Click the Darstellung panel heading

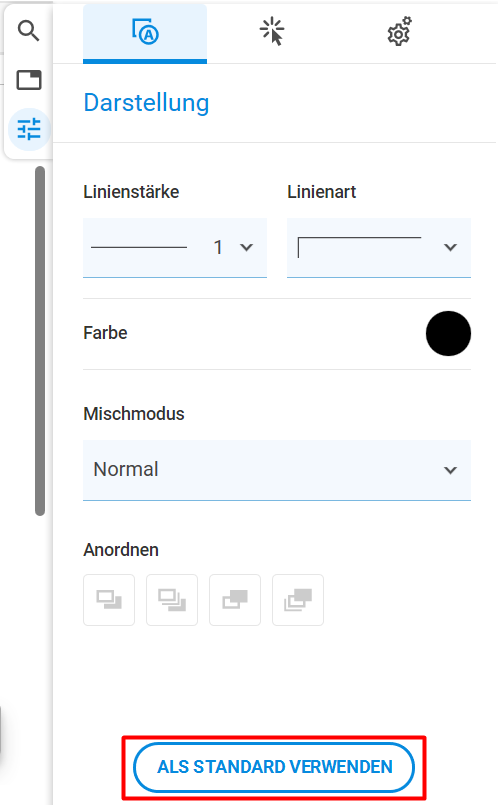click(146, 103)
